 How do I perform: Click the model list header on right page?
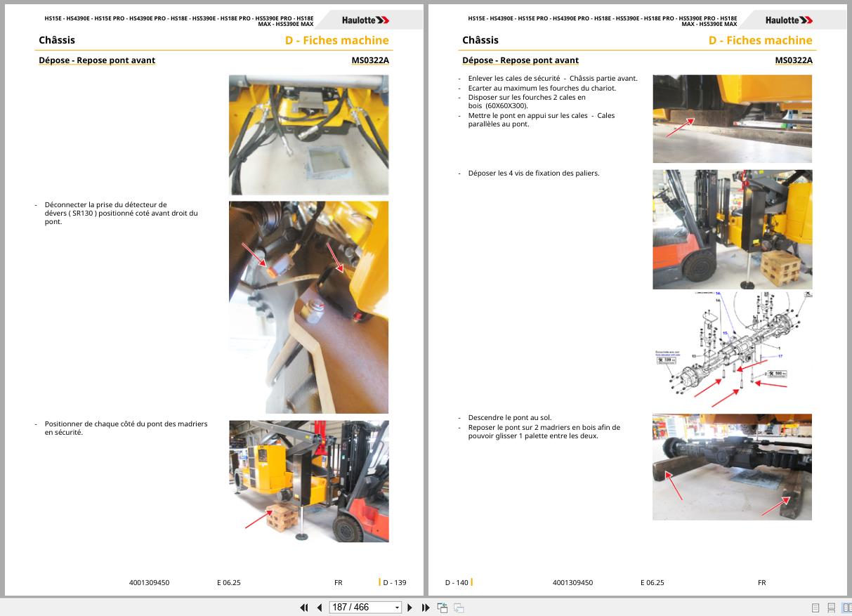pyautogui.click(x=603, y=21)
